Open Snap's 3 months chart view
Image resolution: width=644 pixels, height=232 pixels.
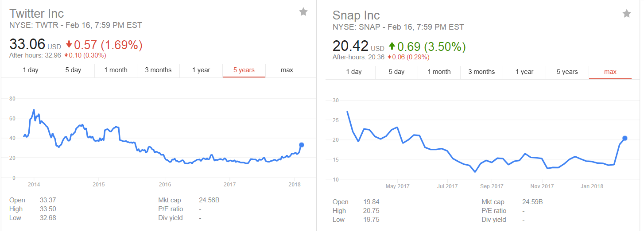[x=481, y=72]
